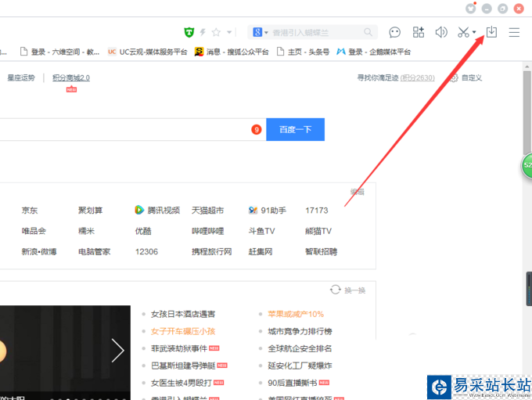Open the 电脑管家 shortcut
The height and width of the screenshot is (400, 532).
[95, 251]
